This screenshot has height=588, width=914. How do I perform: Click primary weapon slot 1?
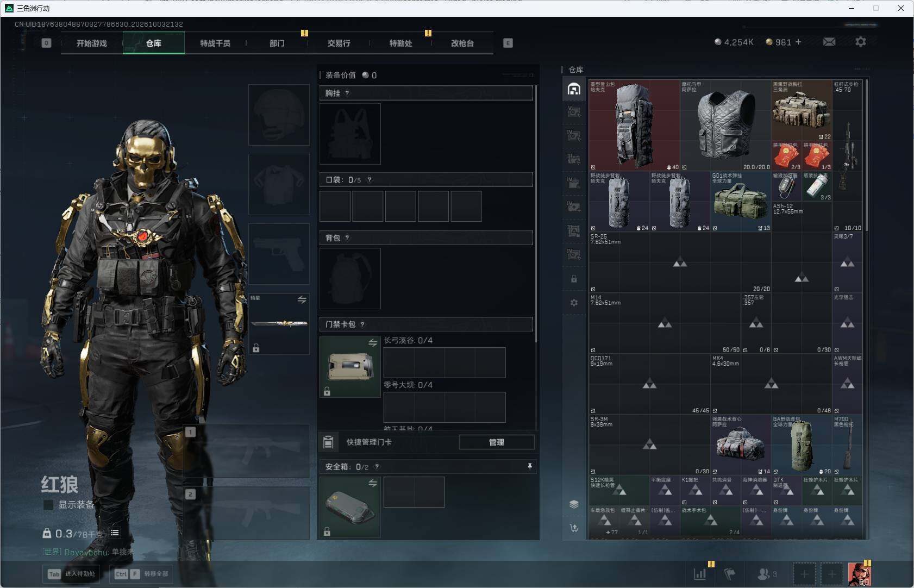pos(247,451)
